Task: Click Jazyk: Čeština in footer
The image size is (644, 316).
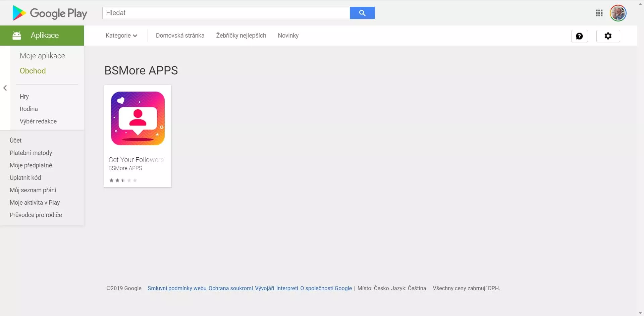Action: coord(409,288)
